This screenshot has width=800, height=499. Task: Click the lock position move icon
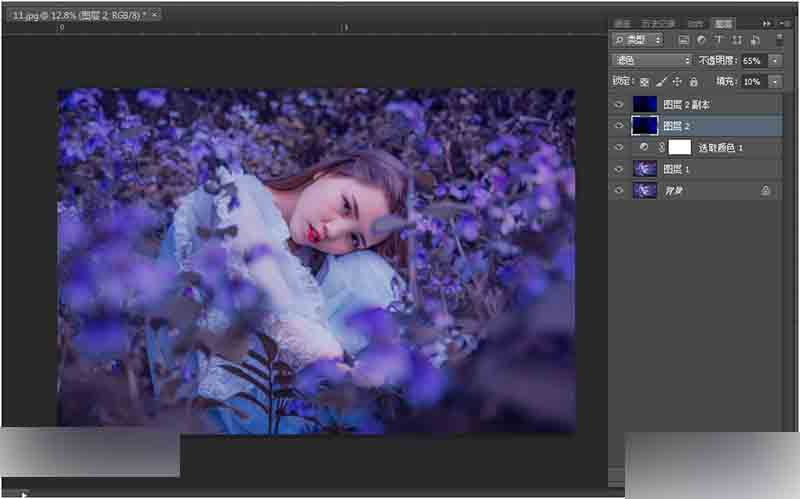pyautogui.click(x=677, y=81)
